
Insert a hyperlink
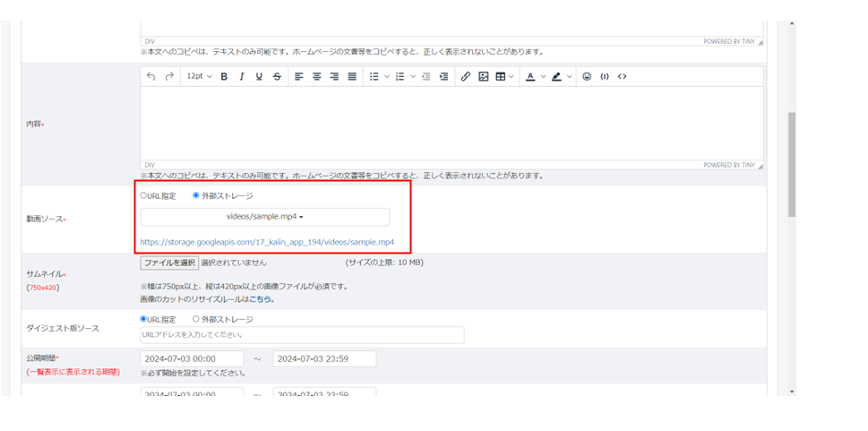pyautogui.click(x=466, y=77)
